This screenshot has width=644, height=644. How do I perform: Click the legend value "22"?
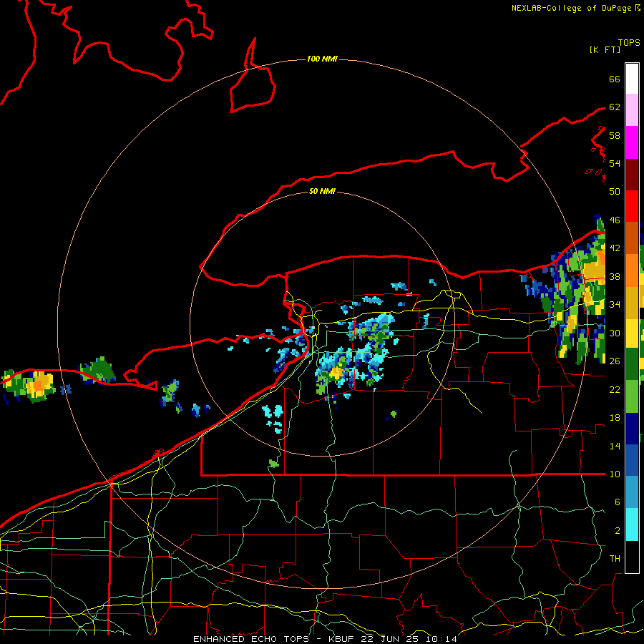[615, 390]
